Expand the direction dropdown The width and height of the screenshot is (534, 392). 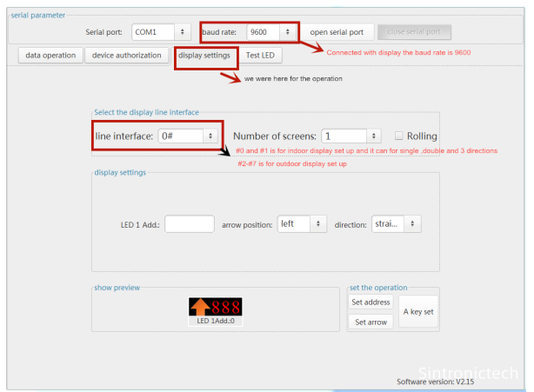click(x=396, y=224)
